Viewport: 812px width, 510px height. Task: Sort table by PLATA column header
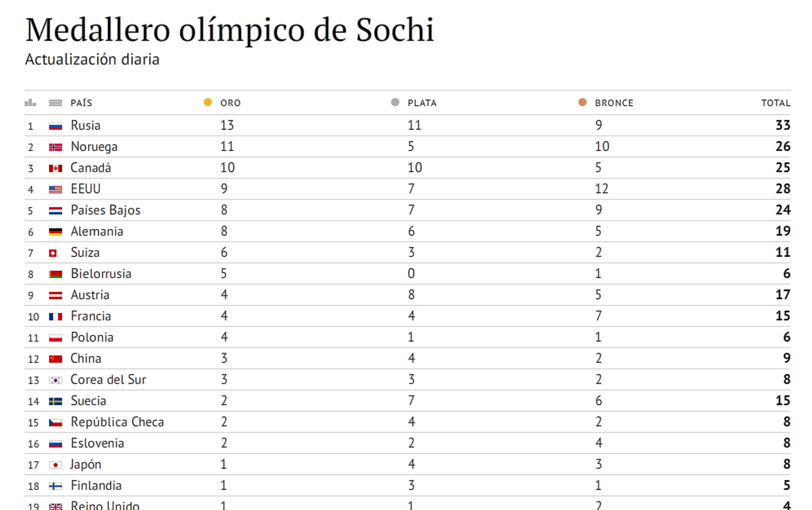[422, 103]
